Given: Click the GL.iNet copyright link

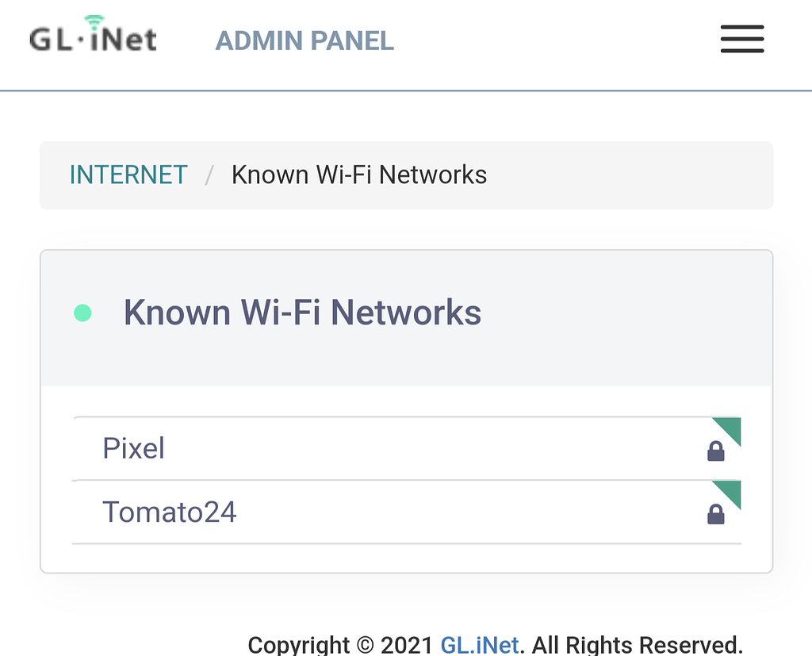Looking at the screenshot, I should (478, 644).
